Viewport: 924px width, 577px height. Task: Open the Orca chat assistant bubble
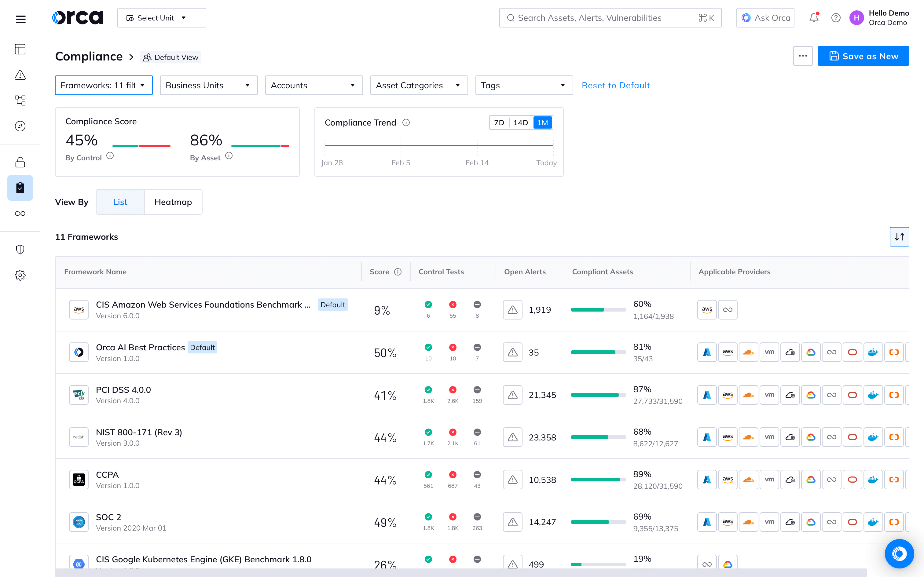click(899, 553)
